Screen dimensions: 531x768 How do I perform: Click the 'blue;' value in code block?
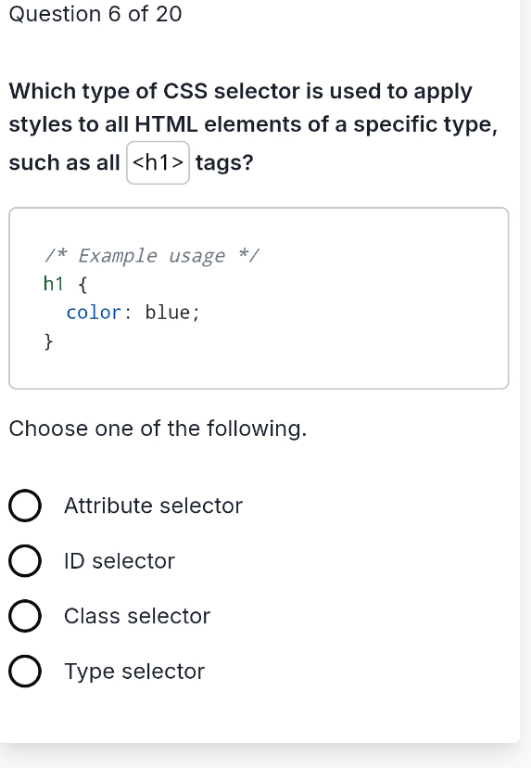(172, 312)
